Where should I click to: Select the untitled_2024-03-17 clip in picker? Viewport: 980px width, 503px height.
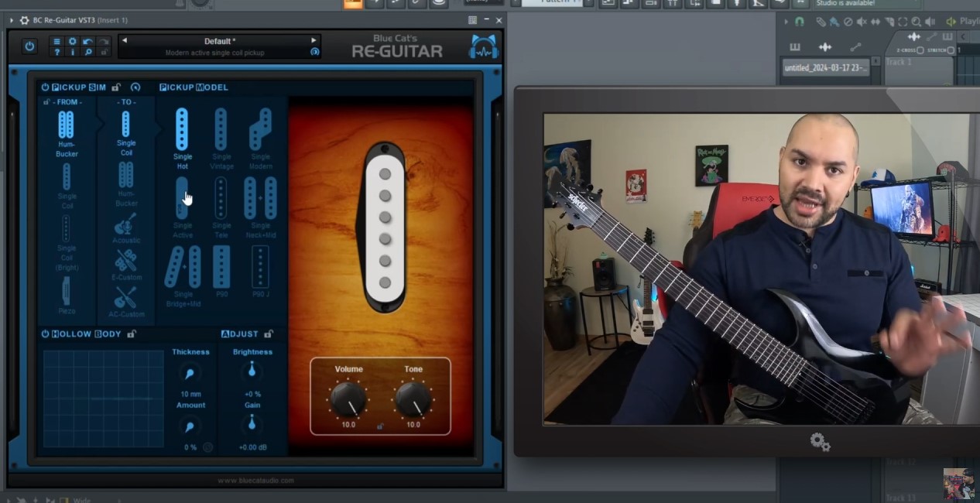825,68
